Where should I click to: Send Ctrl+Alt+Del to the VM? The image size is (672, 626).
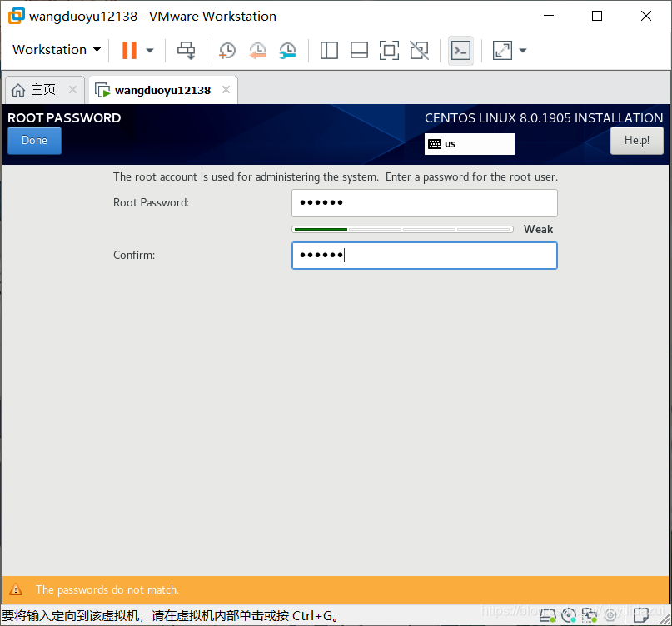[186, 50]
